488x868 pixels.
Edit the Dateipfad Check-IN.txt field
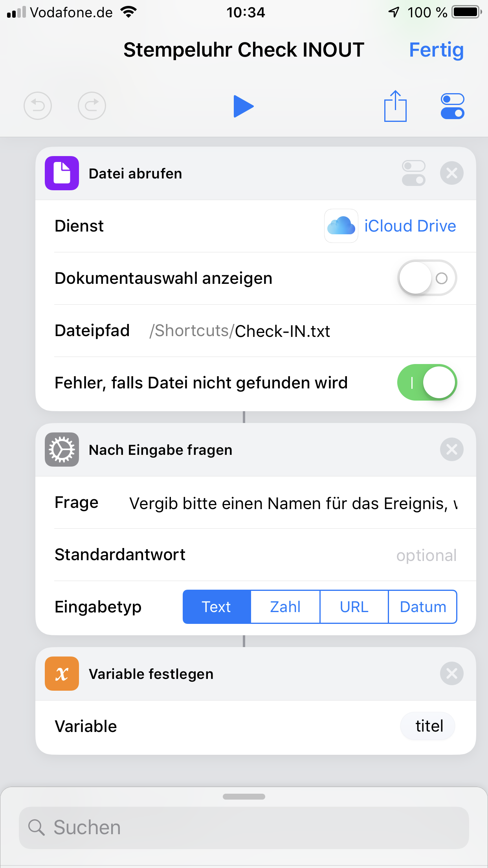(282, 331)
